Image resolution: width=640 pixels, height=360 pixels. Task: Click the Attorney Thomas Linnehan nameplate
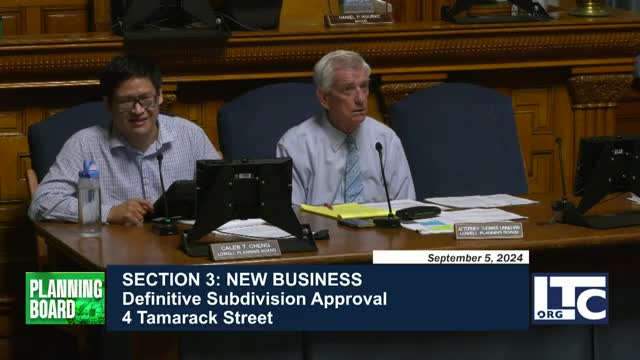pyautogui.click(x=489, y=231)
